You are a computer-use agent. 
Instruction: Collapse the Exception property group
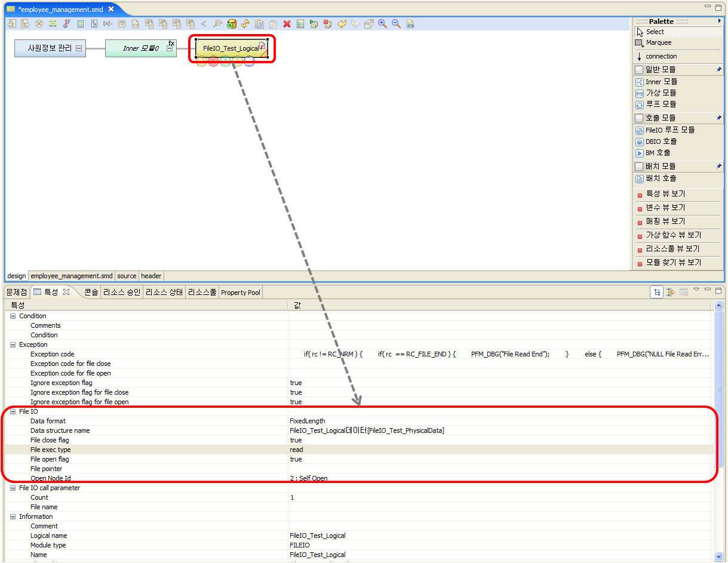pyautogui.click(x=13, y=344)
